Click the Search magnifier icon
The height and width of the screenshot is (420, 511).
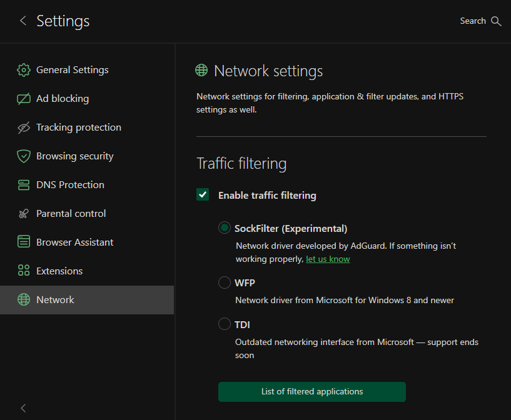tap(496, 21)
